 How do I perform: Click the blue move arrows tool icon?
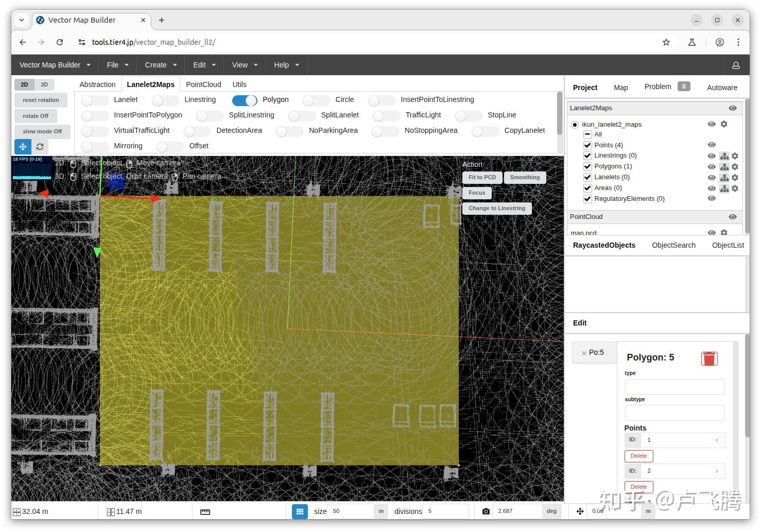23,147
